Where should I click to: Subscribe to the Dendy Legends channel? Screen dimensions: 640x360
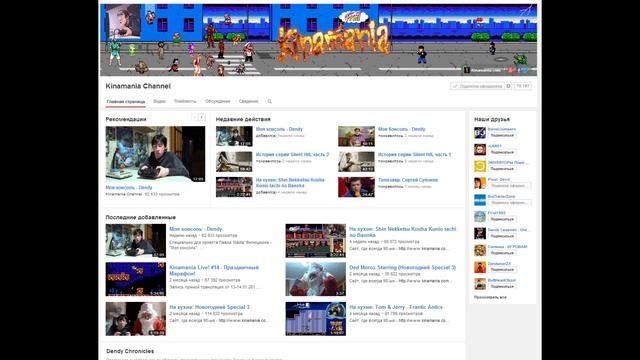(x=502, y=236)
